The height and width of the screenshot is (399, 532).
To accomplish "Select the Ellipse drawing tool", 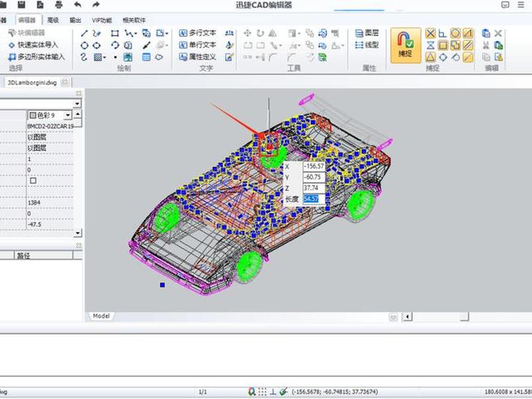I will [96, 45].
